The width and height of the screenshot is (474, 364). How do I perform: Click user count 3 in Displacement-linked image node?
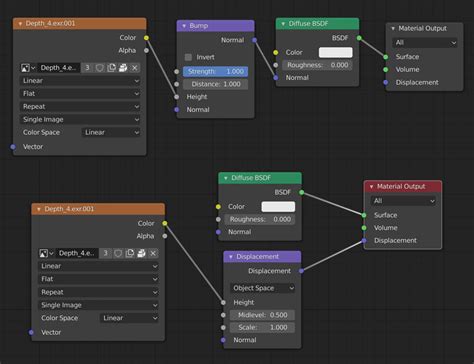[x=106, y=253]
